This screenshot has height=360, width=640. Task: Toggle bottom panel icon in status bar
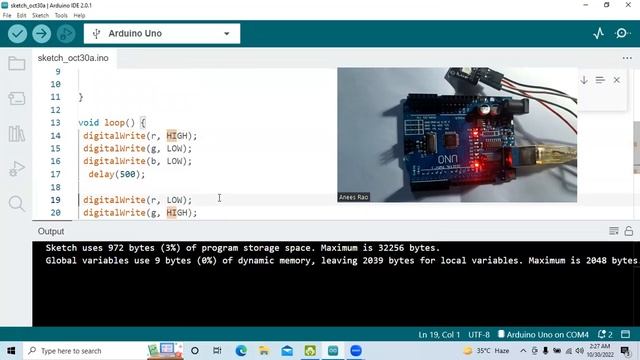click(625, 335)
